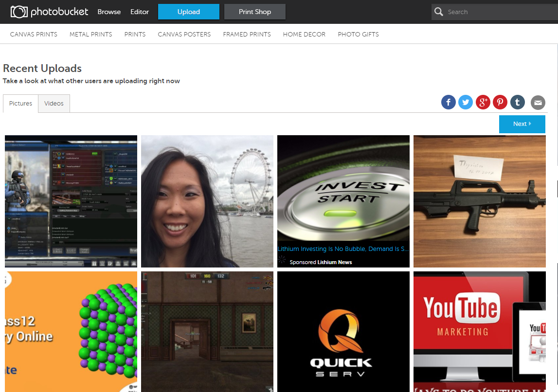Open the Prints category
This screenshot has width=558, height=392.
pos(135,34)
